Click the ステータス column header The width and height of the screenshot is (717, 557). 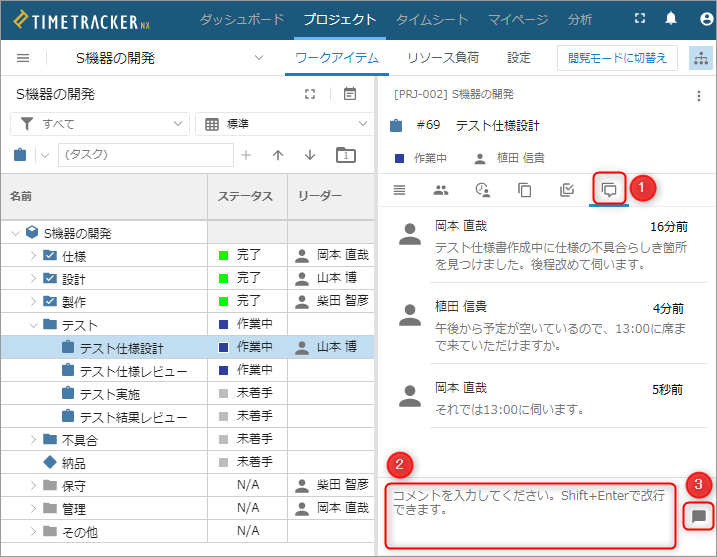(245, 196)
